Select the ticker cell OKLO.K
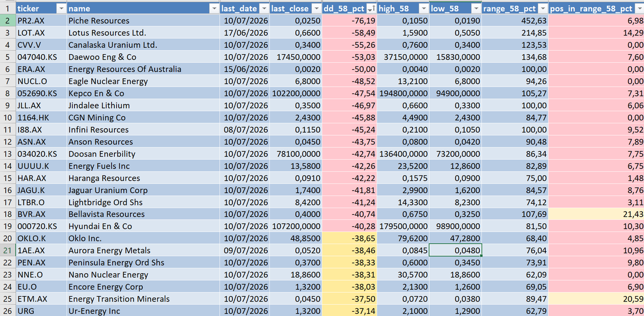 [x=41, y=239]
